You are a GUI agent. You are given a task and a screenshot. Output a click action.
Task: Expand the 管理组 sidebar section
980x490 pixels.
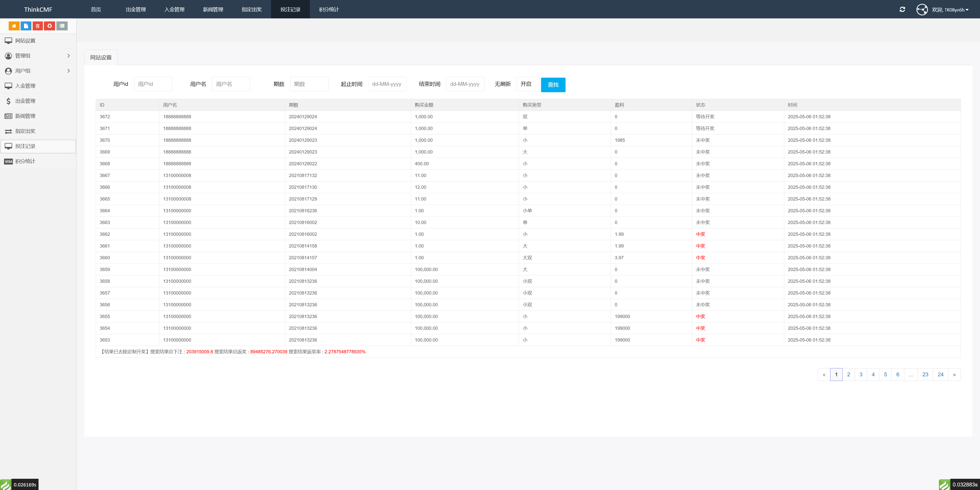(x=38, y=56)
